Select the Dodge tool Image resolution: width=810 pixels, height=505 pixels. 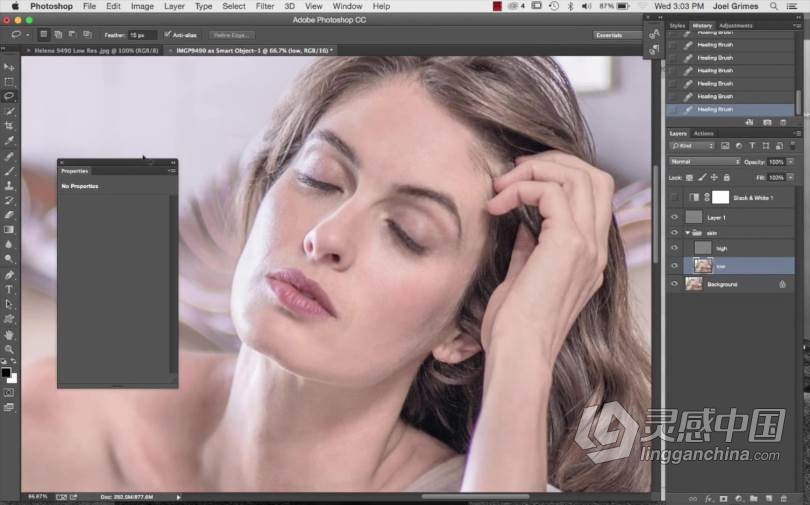coord(9,259)
